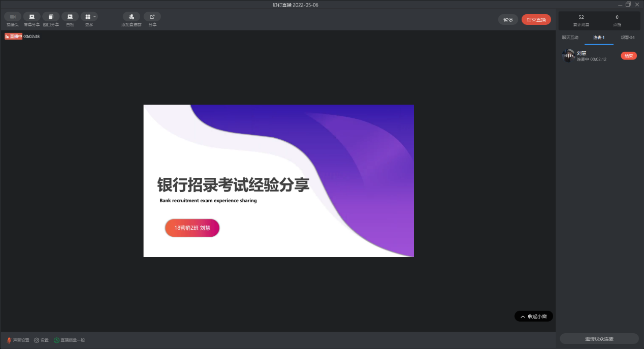Screen dimensions: 644x349
Task: Invite audience to mic-link (邀请观众连麦)
Action: 599,339
